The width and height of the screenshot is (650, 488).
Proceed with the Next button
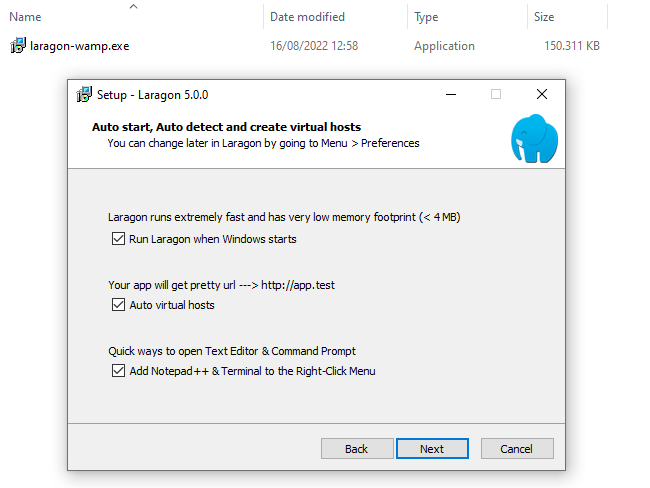tap(432, 449)
